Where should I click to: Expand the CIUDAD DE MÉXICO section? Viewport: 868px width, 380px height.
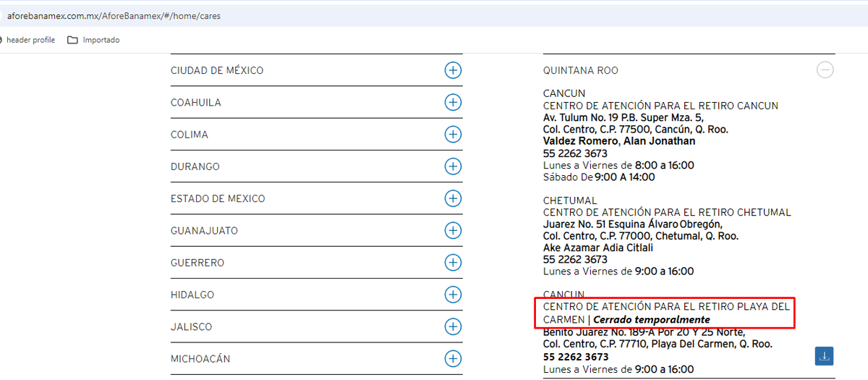(x=453, y=70)
